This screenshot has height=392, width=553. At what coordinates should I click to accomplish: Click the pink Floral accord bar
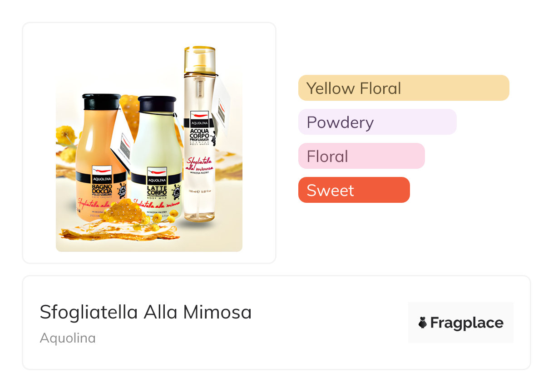tap(361, 156)
